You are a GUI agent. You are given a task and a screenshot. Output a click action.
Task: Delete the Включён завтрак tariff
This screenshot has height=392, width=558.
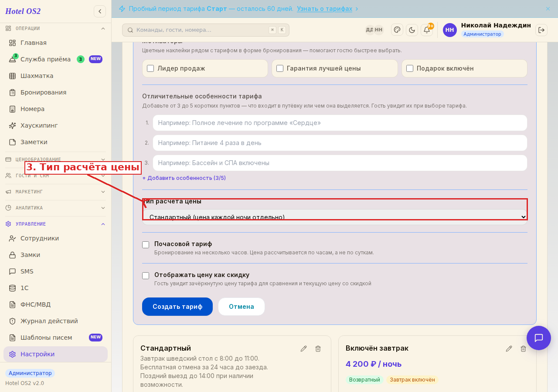[524, 348]
